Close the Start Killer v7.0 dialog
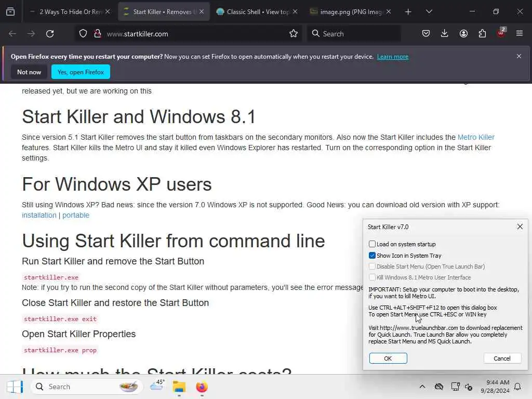532x399 pixels. click(x=520, y=227)
